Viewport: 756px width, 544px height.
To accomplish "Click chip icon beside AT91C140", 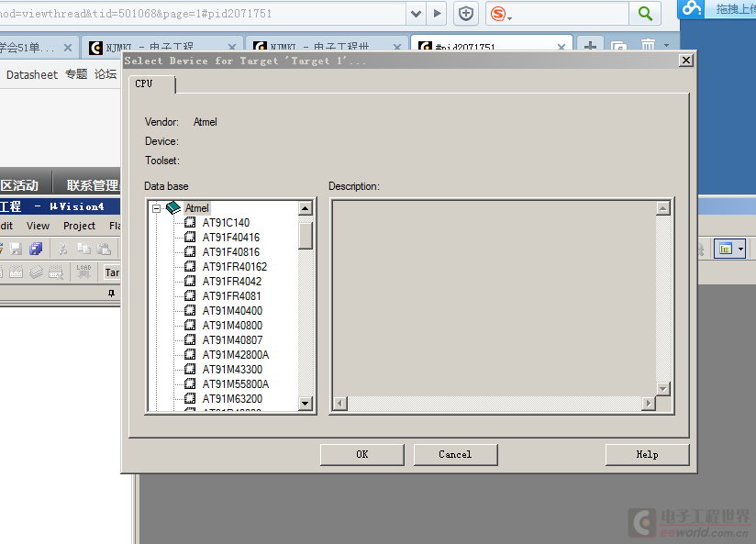I will point(190,222).
